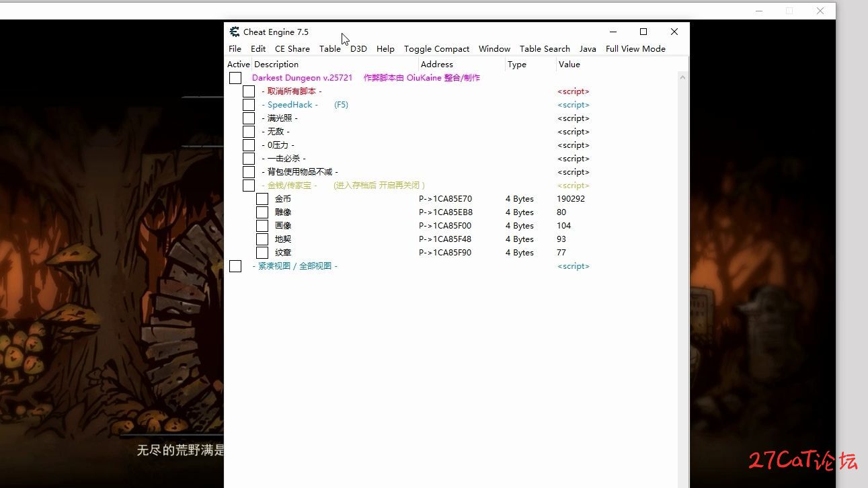868x488 pixels.
Task: Freeze the 地契 value checkbox
Action: point(262,239)
